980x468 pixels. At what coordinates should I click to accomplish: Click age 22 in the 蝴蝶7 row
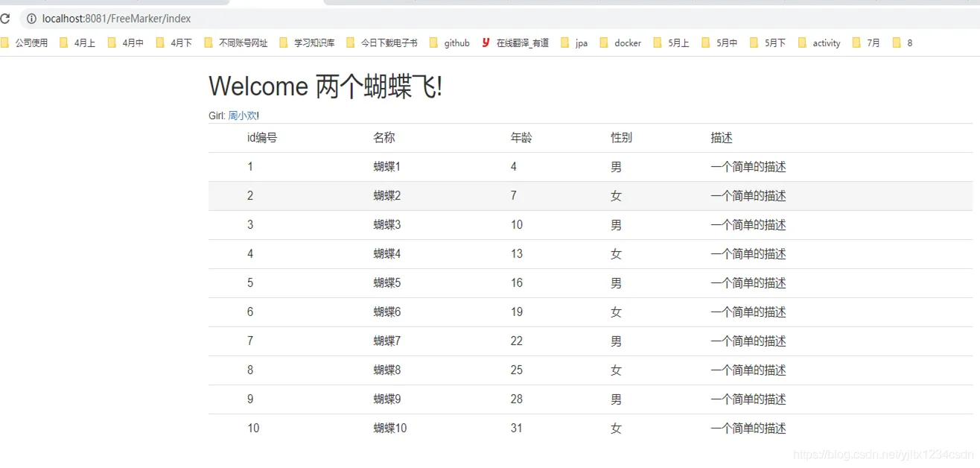(x=517, y=341)
